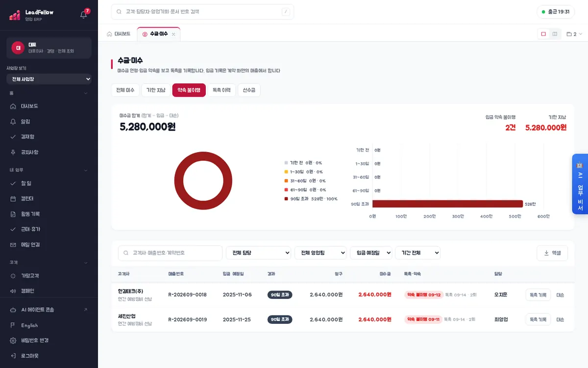Open 비밀번호 변경 gear icon

point(13,340)
